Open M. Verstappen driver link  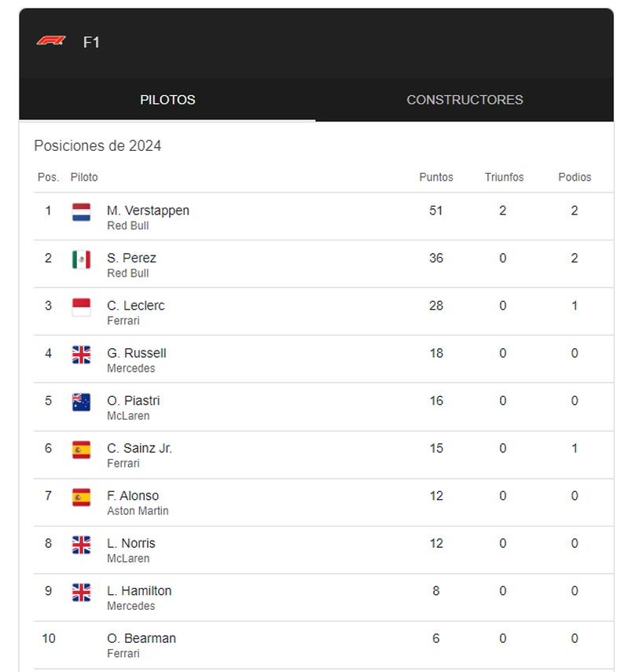click(148, 211)
